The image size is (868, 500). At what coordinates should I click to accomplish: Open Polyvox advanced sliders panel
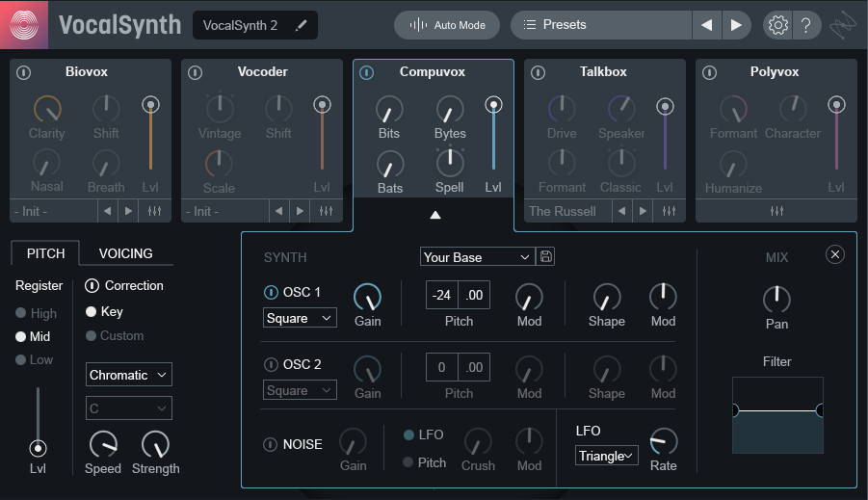(776, 211)
